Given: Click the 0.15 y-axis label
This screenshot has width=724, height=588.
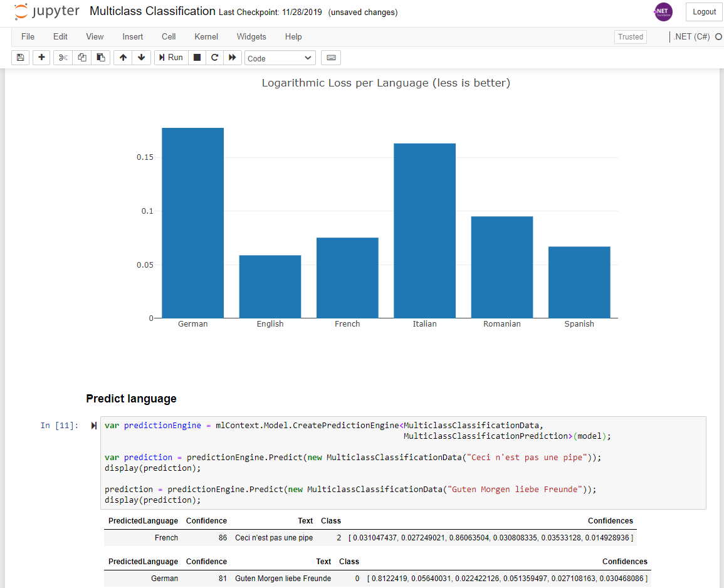Looking at the screenshot, I should click(x=145, y=157).
